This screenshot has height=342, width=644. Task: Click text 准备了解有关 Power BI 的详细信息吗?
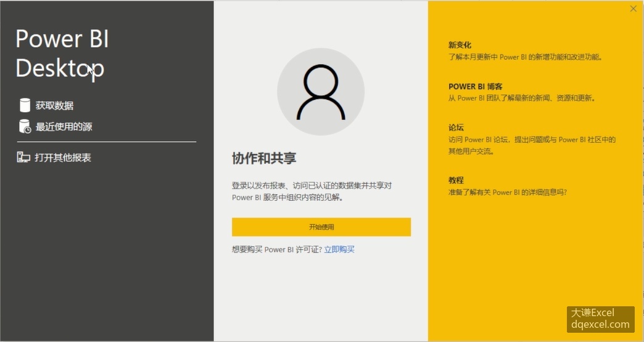pos(508,192)
